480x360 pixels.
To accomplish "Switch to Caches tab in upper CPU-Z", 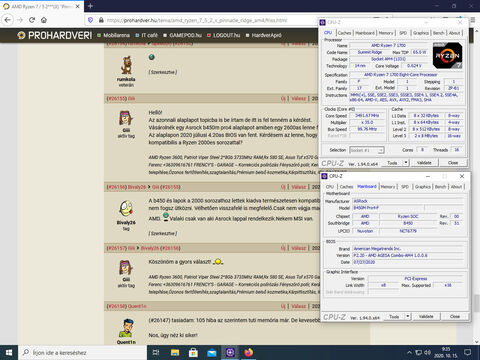I will point(344,33).
